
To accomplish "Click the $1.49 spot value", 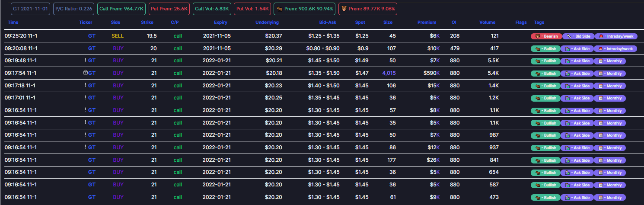I will coord(362,61).
